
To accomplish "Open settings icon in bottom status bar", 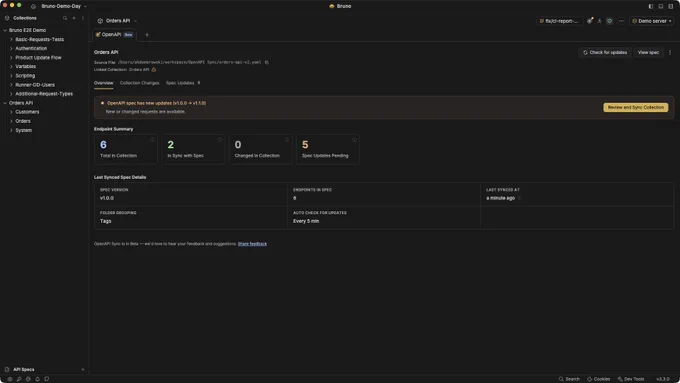I will point(10,379).
